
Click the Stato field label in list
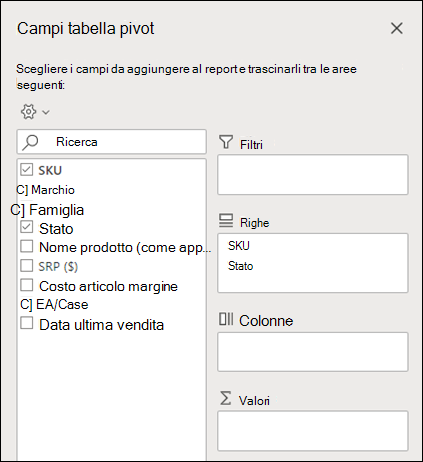click(56, 229)
